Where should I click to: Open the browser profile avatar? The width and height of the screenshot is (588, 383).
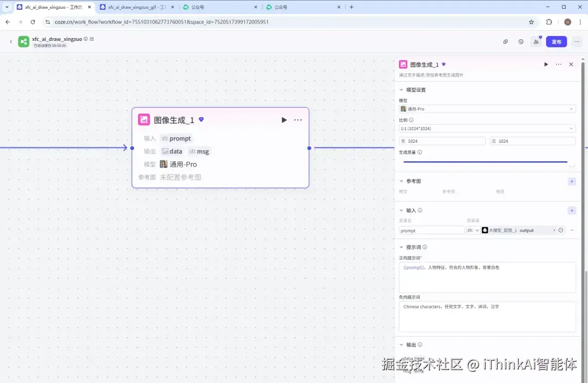coord(568,22)
